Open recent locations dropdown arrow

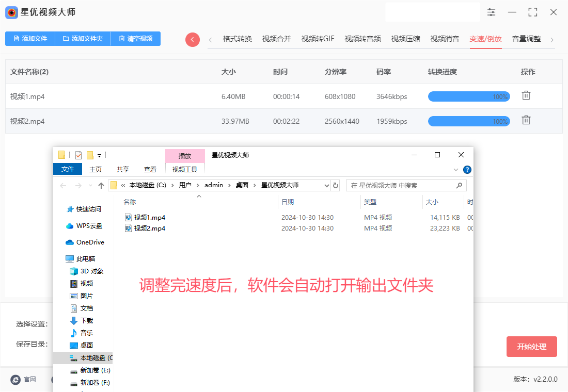tap(90, 186)
